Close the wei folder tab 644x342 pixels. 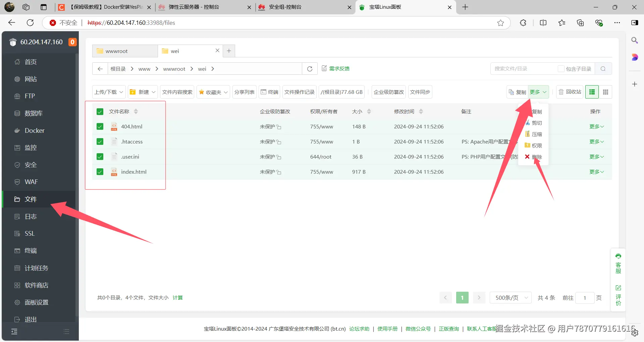tap(217, 51)
